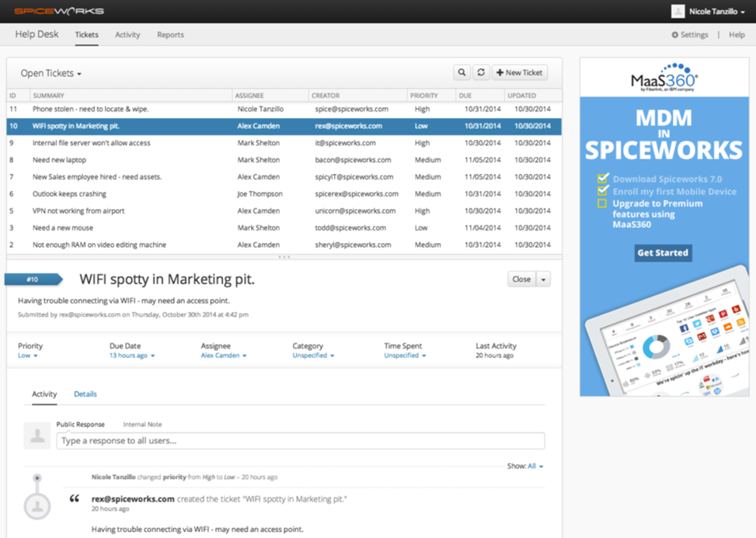Refresh the ticket list
Screen dimensions: 756x538
[x=481, y=73]
